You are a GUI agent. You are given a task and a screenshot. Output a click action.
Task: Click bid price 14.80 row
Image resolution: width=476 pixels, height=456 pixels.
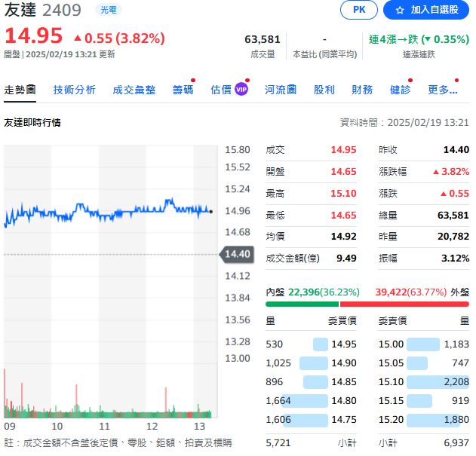[311, 400]
